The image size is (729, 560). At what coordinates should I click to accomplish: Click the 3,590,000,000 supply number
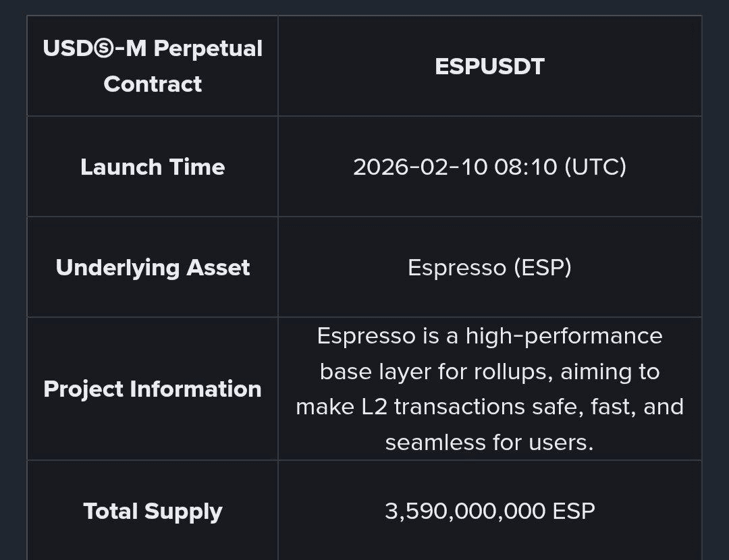click(x=465, y=511)
